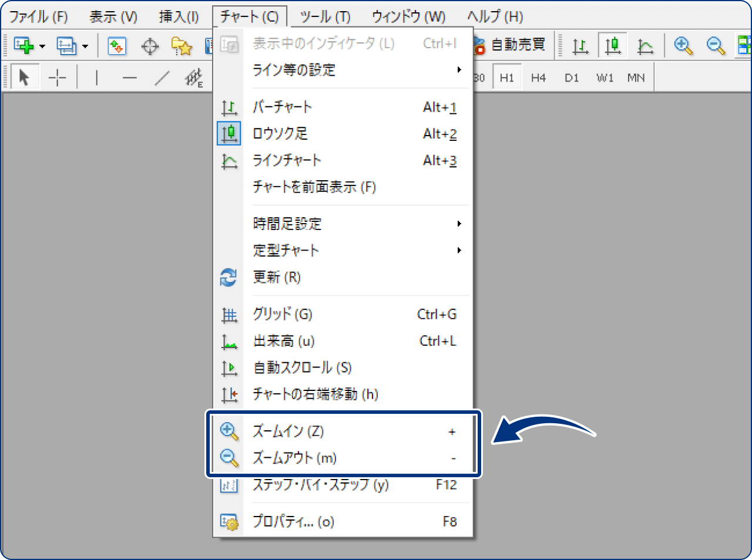
Task: Select line chart icon in toolbar
Action: 645,46
